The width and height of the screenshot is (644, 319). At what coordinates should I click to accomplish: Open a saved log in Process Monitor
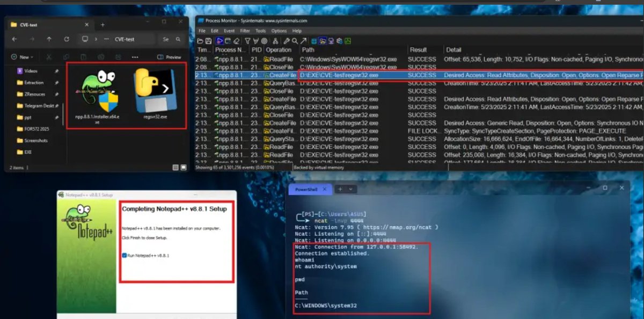pos(200,41)
